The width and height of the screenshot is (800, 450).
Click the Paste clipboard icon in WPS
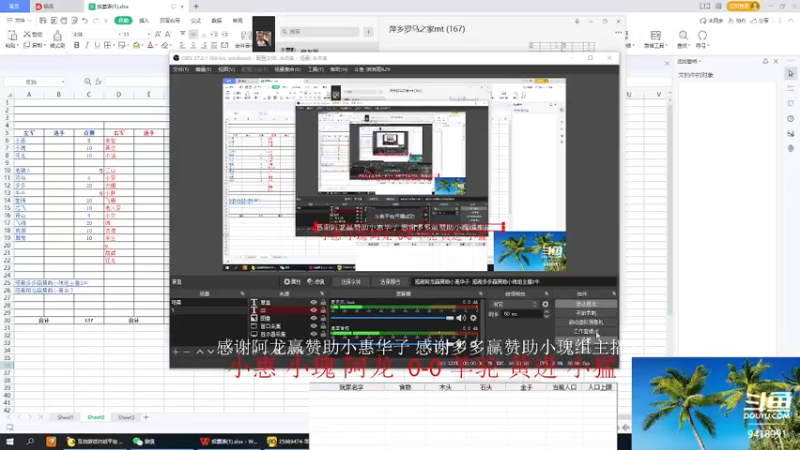tap(11, 35)
